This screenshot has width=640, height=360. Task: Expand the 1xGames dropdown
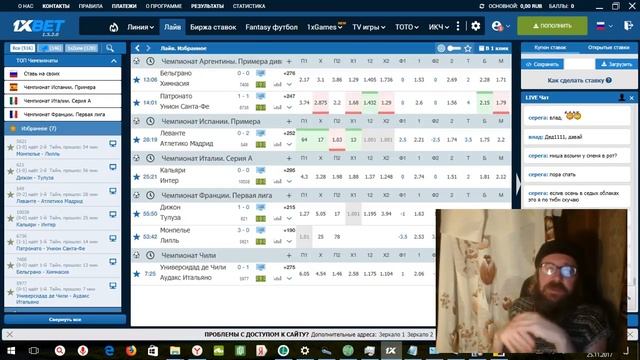tap(324, 27)
